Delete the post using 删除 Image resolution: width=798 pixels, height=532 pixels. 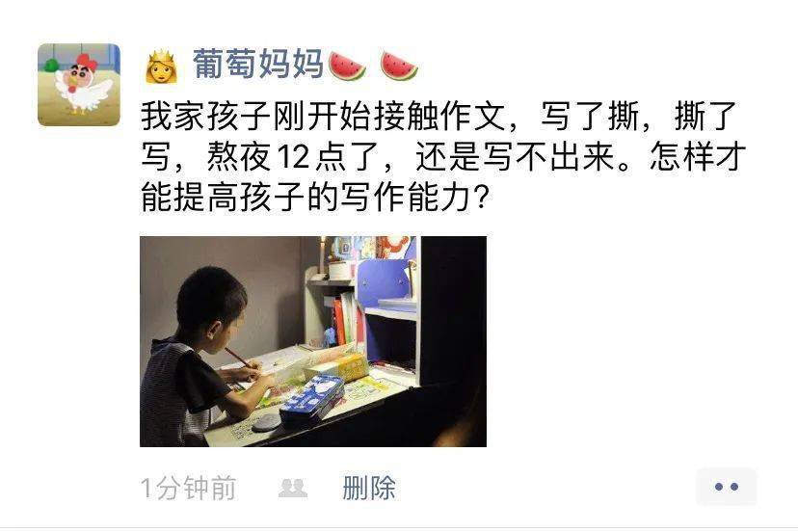click(369, 488)
